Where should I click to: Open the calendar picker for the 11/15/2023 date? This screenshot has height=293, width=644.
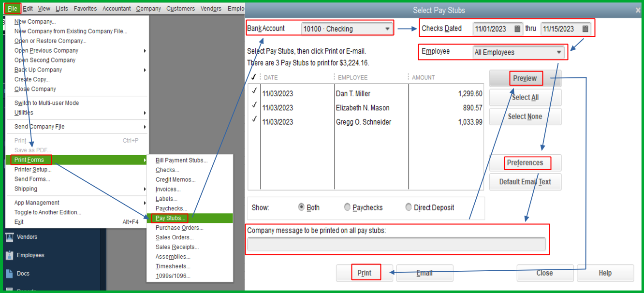(x=585, y=29)
